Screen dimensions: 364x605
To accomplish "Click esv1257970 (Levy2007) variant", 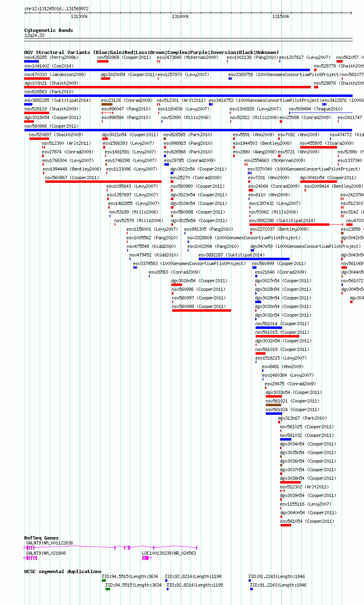I will pyautogui.click(x=183, y=75).
